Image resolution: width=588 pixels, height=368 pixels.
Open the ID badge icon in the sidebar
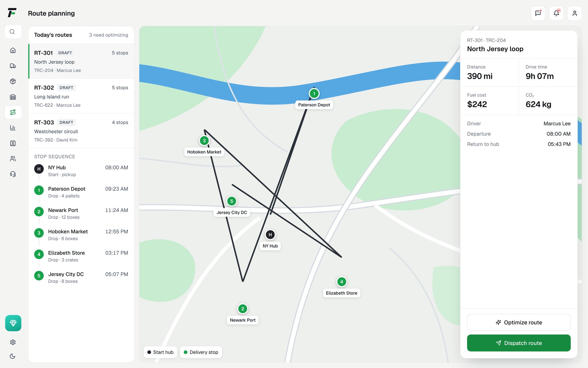13,143
